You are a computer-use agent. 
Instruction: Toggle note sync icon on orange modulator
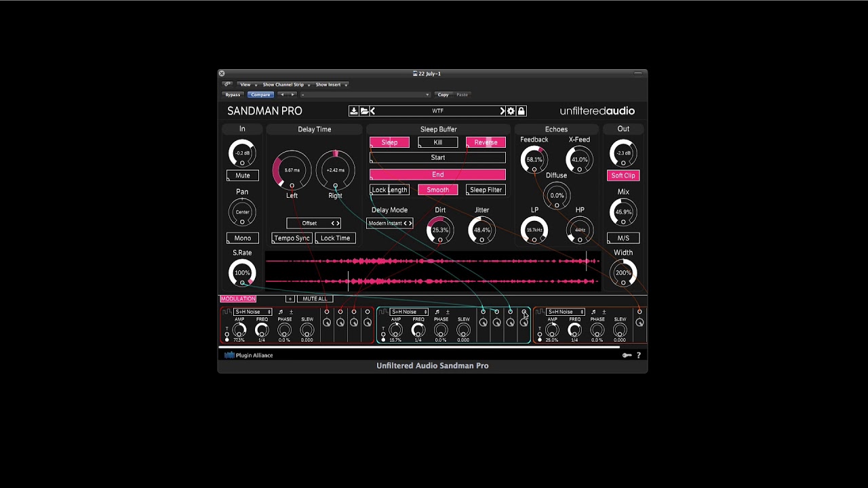tap(593, 312)
